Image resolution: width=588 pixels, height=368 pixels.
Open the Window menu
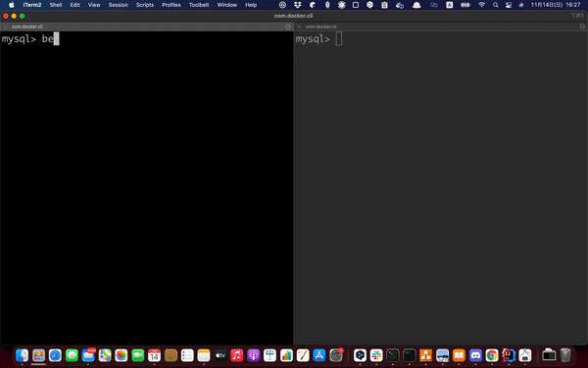pos(227,5)
